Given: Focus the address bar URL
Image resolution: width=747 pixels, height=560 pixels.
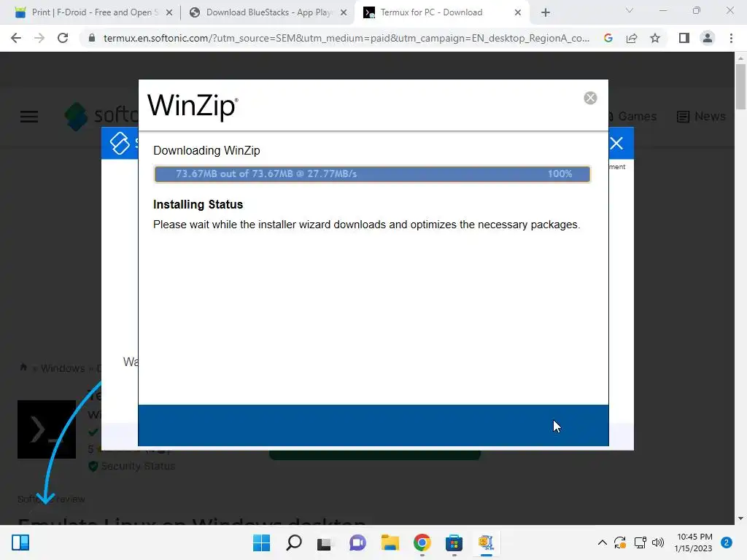Looking at the screenshot, I should 347,38.
